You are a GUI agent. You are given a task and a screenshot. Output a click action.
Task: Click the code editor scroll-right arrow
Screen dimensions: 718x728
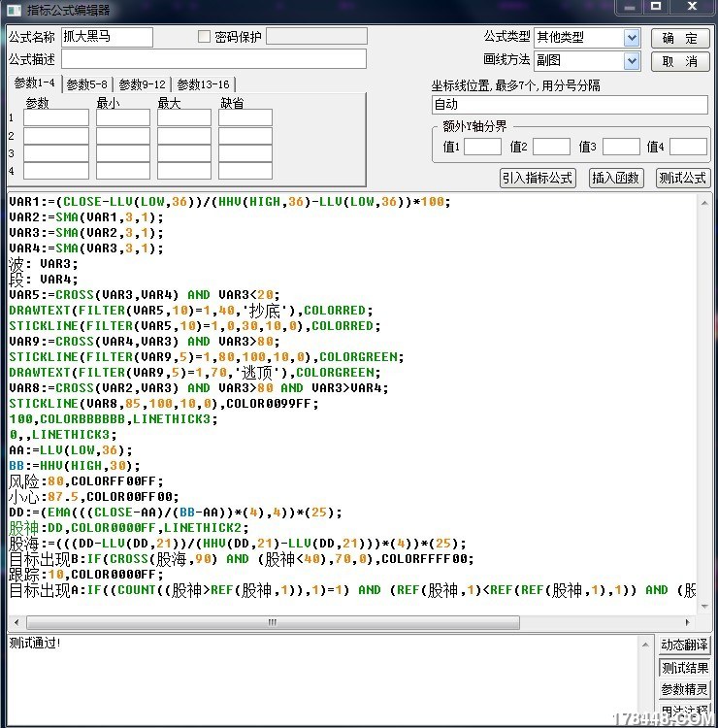[688, 622]
